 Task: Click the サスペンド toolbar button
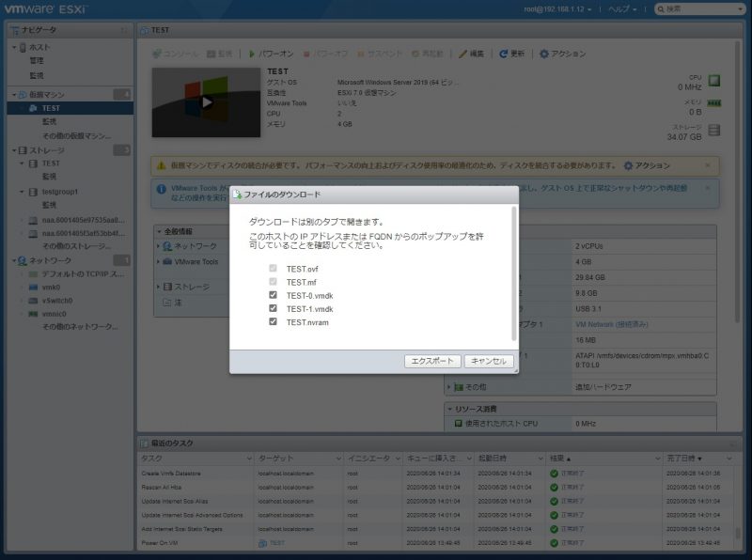point(380,54)
